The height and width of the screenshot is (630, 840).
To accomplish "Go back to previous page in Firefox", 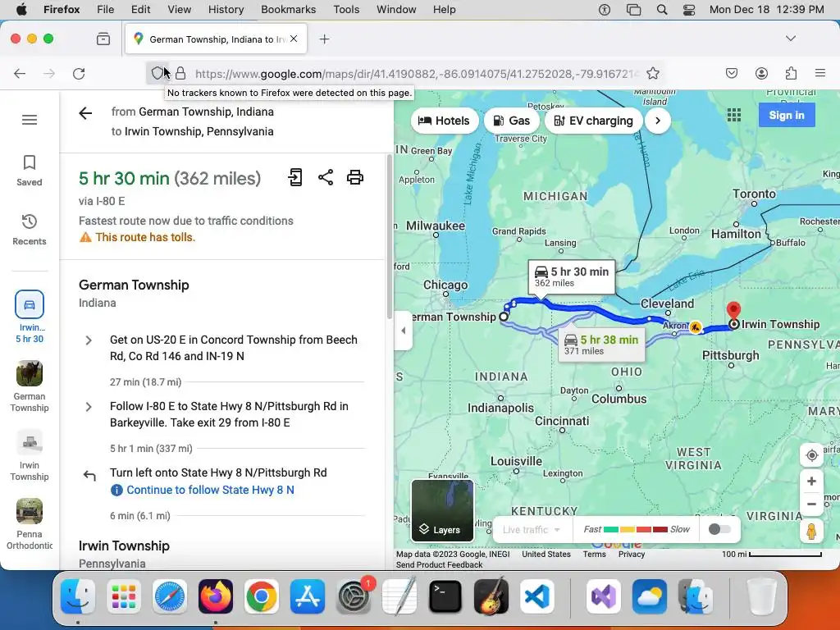I will [x=20, y=73].
